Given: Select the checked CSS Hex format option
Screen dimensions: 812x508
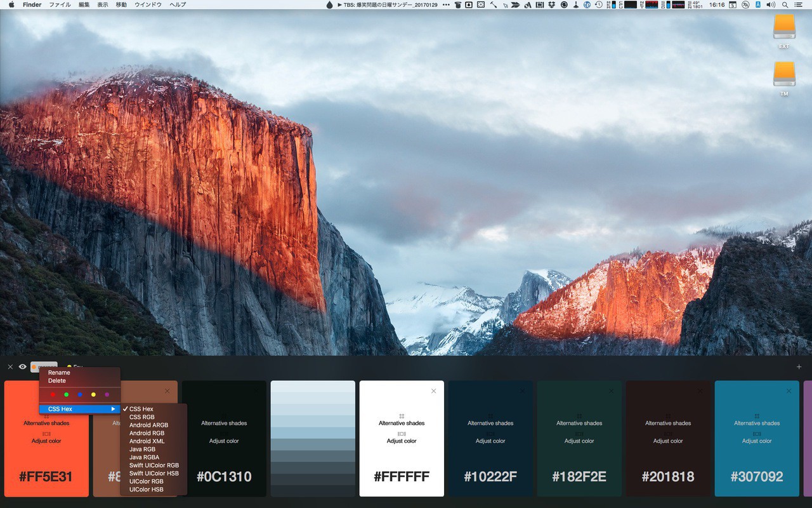Looking at the screenshot, I should click(141, 409).
